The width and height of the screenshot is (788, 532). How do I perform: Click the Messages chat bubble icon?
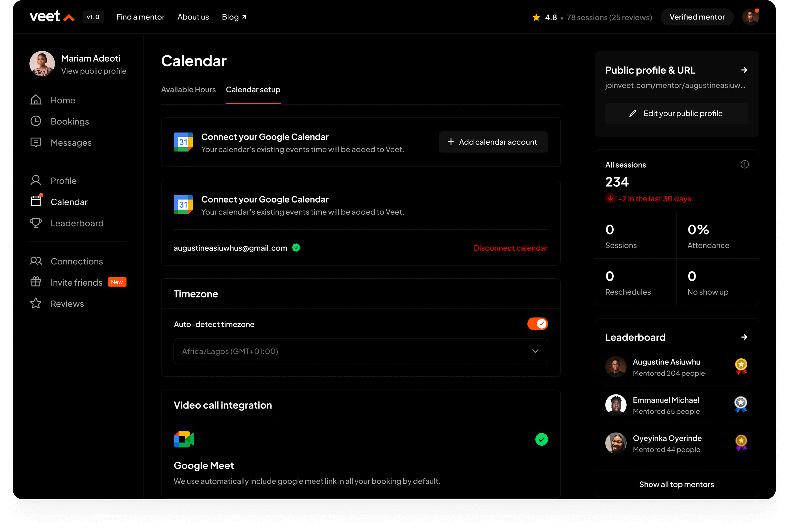click(36, 142)
